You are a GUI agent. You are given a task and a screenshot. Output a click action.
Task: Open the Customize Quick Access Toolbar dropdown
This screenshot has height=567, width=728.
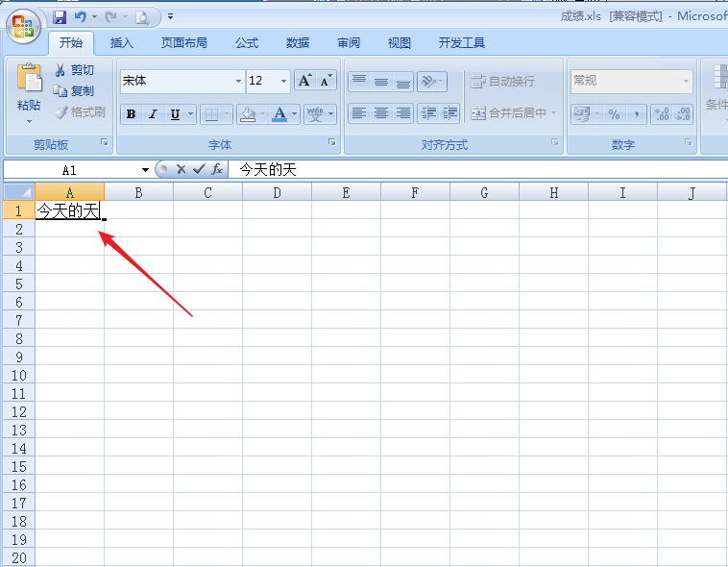[170, 16]
